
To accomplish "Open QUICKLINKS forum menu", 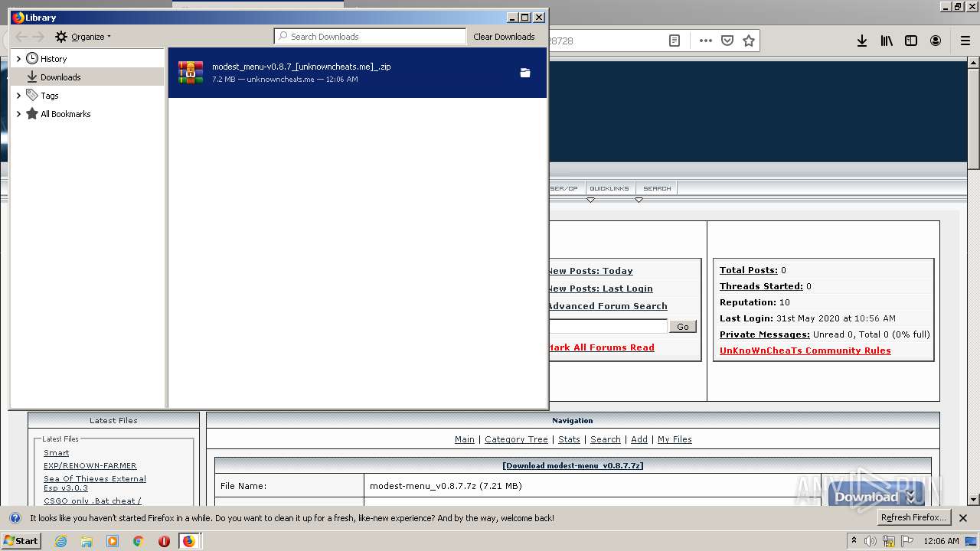I will tap(609, 188).
